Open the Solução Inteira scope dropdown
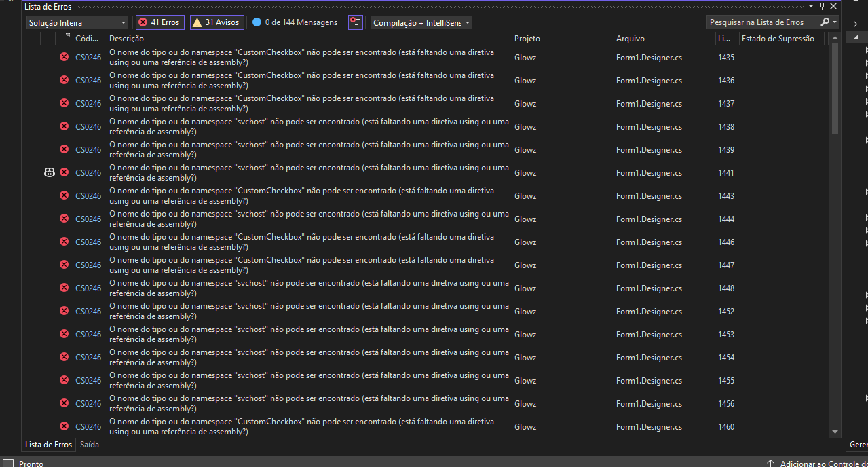Screen dimensions: 868x467 (77, 23)
